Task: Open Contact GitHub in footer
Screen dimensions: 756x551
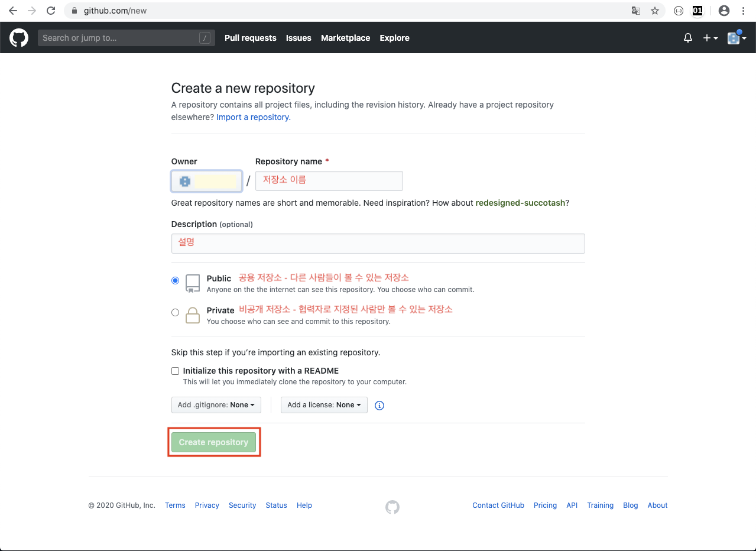Action: point(498,505)
